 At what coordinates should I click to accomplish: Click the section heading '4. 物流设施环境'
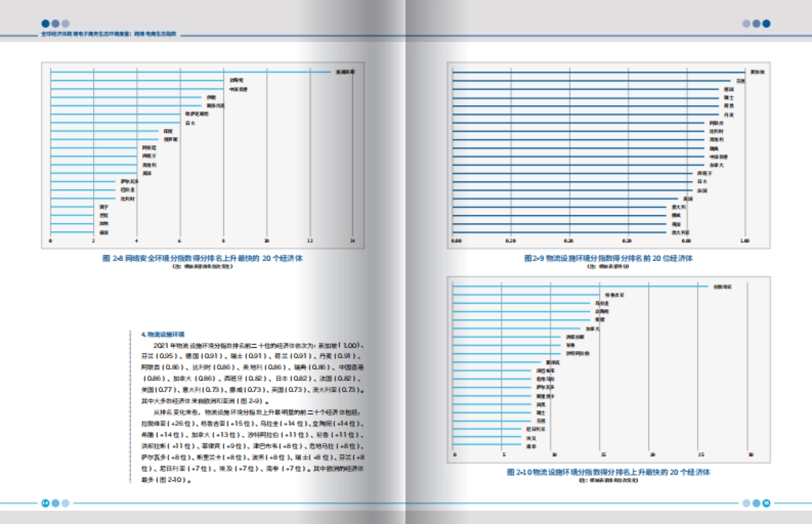click(163, 334)
